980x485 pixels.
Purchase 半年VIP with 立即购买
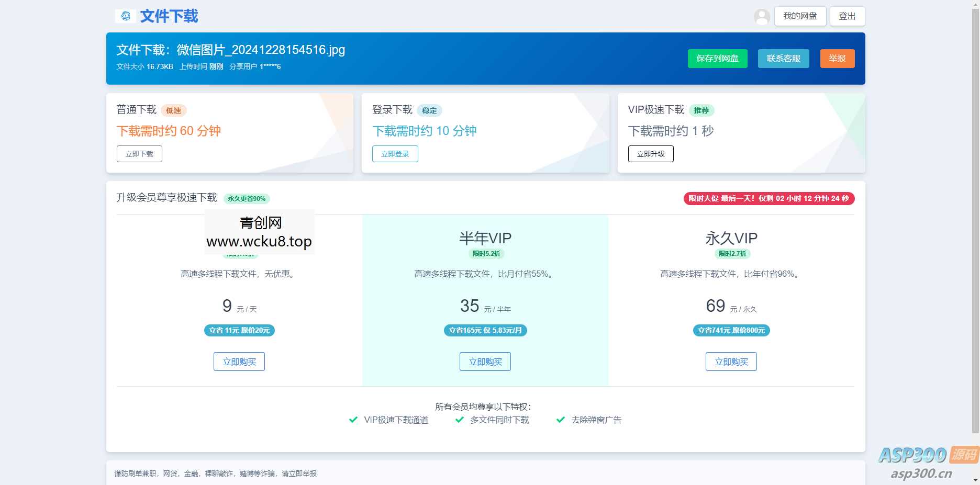tap(485, 361)
